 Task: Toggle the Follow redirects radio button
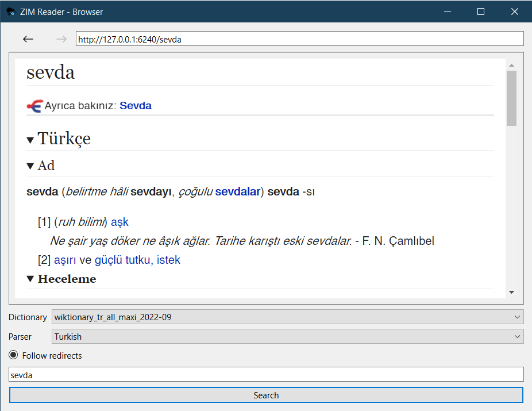tap(13, 355)
